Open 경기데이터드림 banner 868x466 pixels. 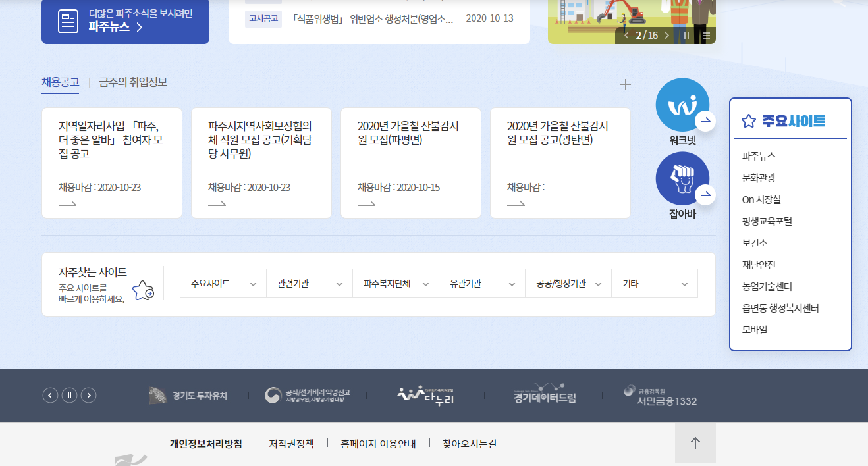(544, 395)
